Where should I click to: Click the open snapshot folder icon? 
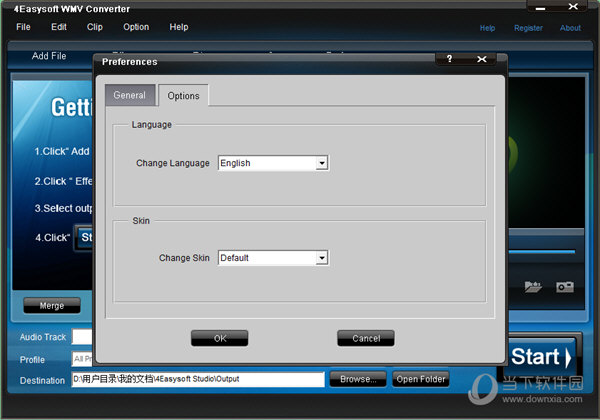click(533, 287)
